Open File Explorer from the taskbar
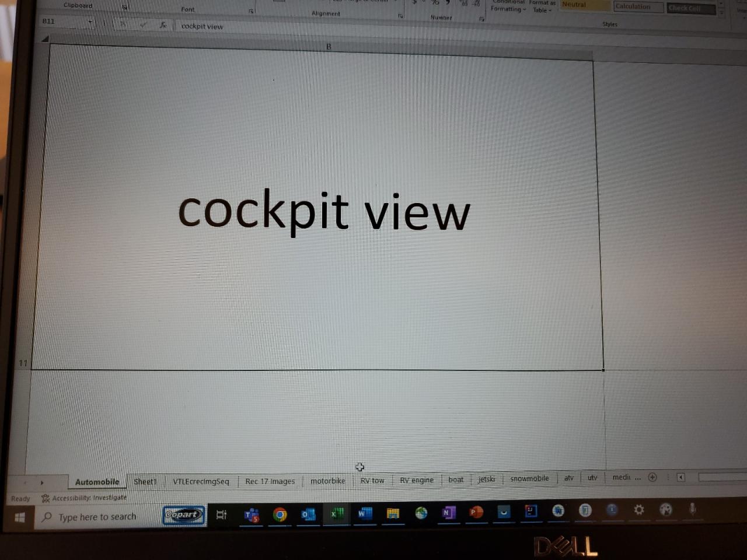The height and width of the screenshot is (560, 747). (x=393, y=513)
